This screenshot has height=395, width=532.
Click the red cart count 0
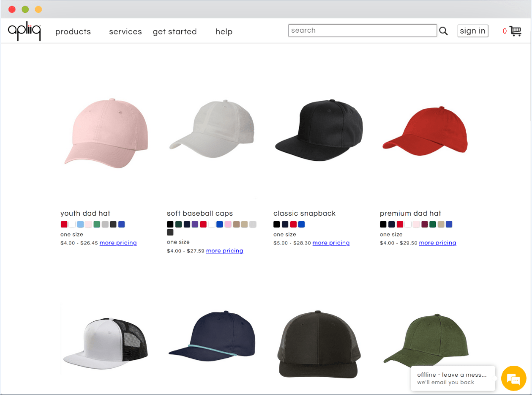click(505, 31)
